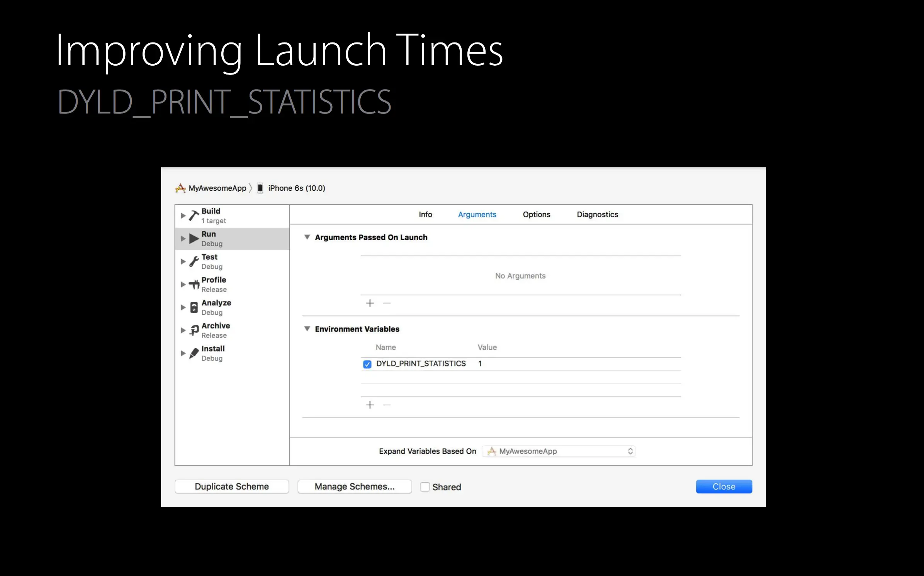The height and width of the screenshot is (576, 924).
Task: Click the Test wrench icon
Action: (194, 262)
